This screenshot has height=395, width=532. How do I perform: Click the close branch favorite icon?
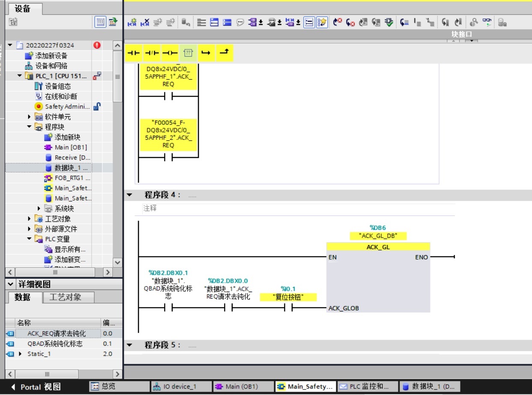coord(224,53)
